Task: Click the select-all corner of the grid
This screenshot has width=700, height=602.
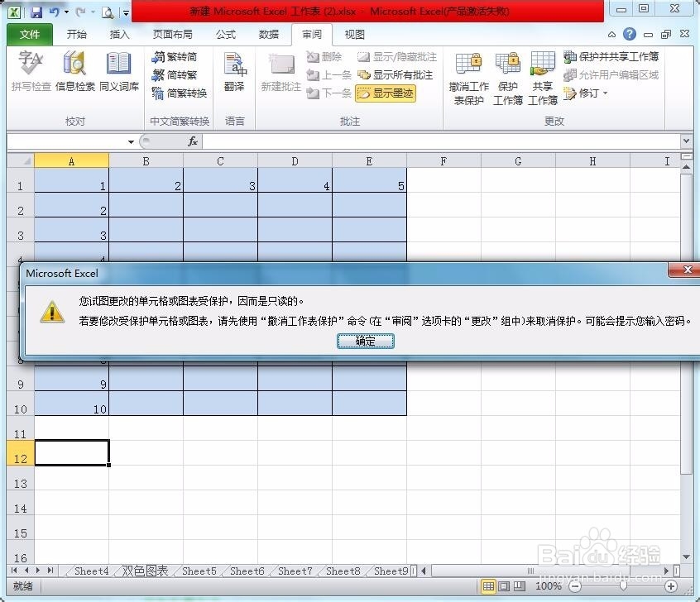Action: tap(21, 160)
